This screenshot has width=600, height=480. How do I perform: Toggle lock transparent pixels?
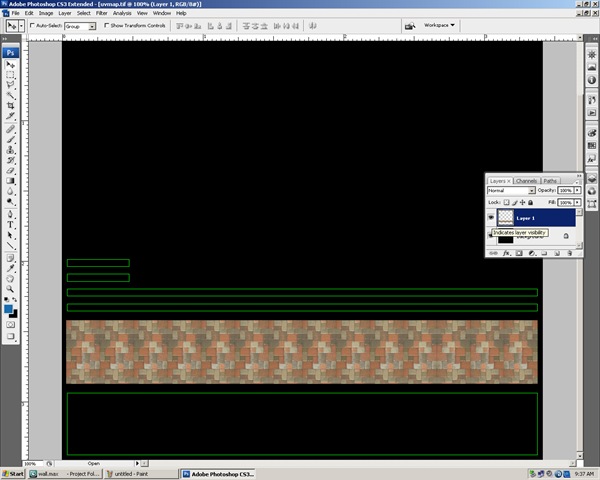506,202
